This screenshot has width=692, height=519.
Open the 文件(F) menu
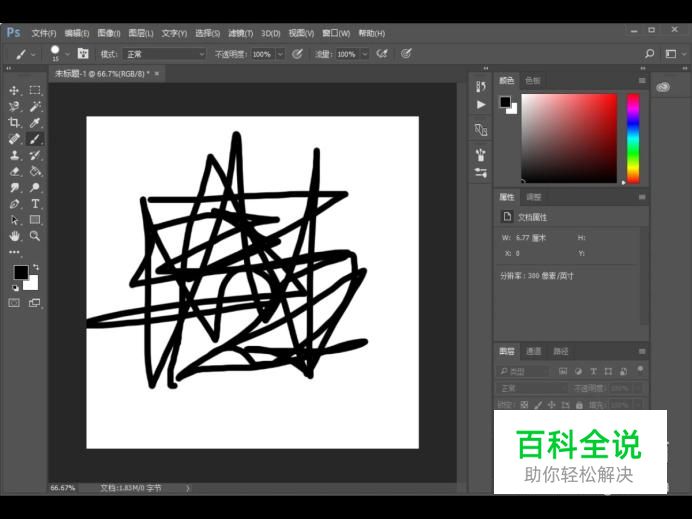(x=44, y=34)
